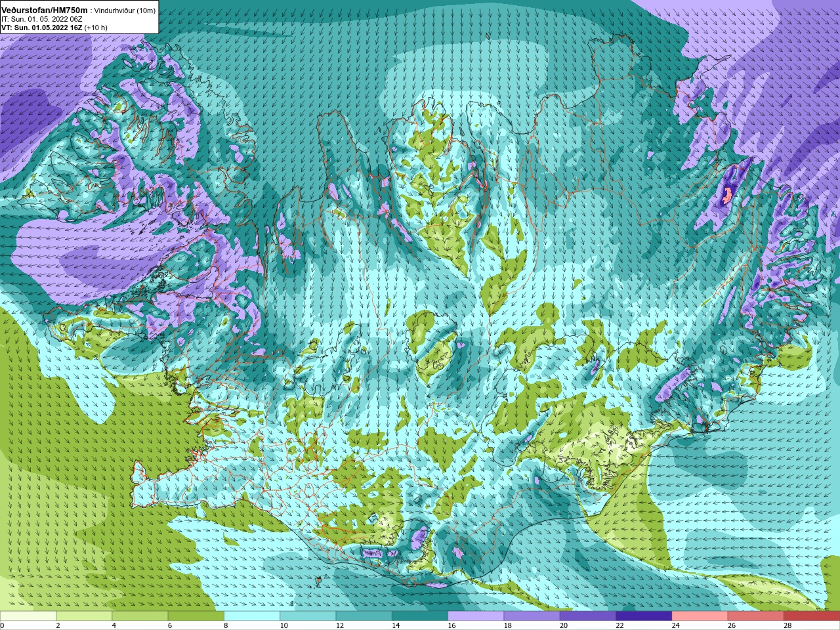Click the legend scale value '6'
840x630 pixels.
(170, 625)
